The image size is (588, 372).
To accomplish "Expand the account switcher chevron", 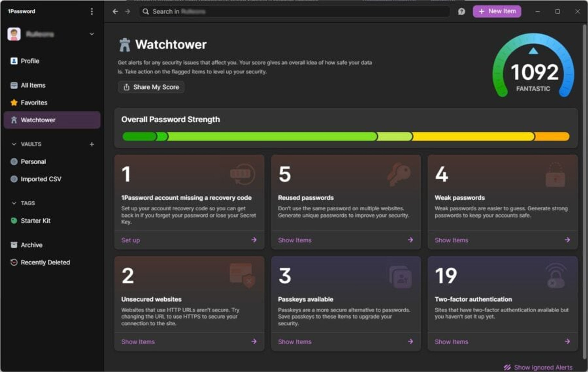I will coord(92,34).
